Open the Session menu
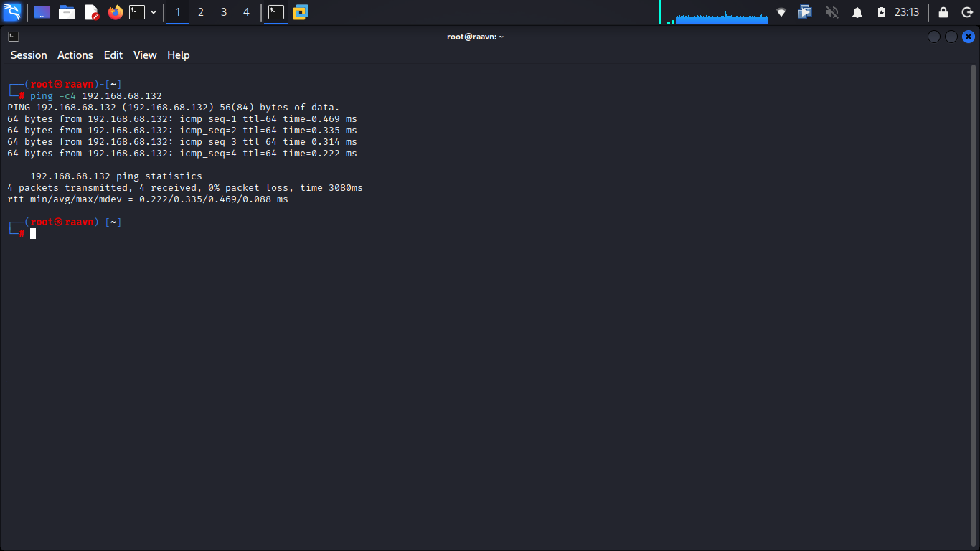 pyautogui.click(x=29, y=55)
